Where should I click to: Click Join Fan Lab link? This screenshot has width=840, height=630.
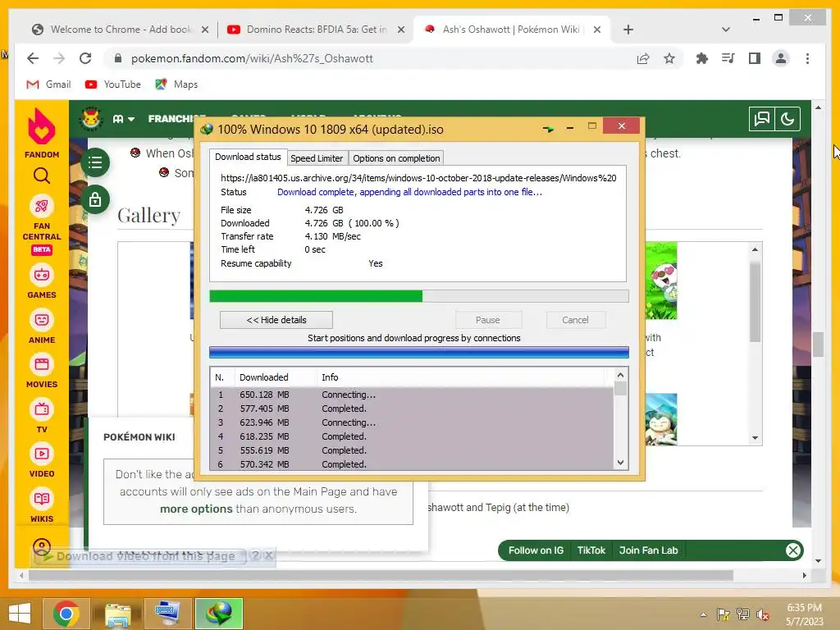point(648,550)
